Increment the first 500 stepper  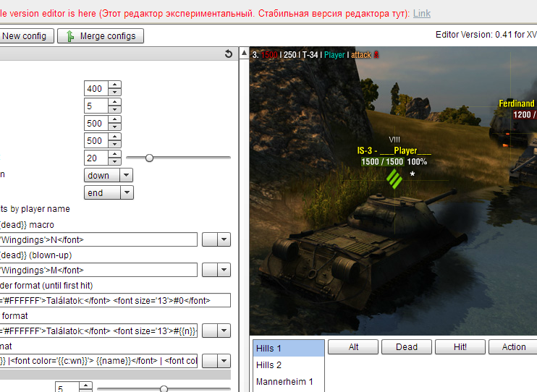[115, 119]
